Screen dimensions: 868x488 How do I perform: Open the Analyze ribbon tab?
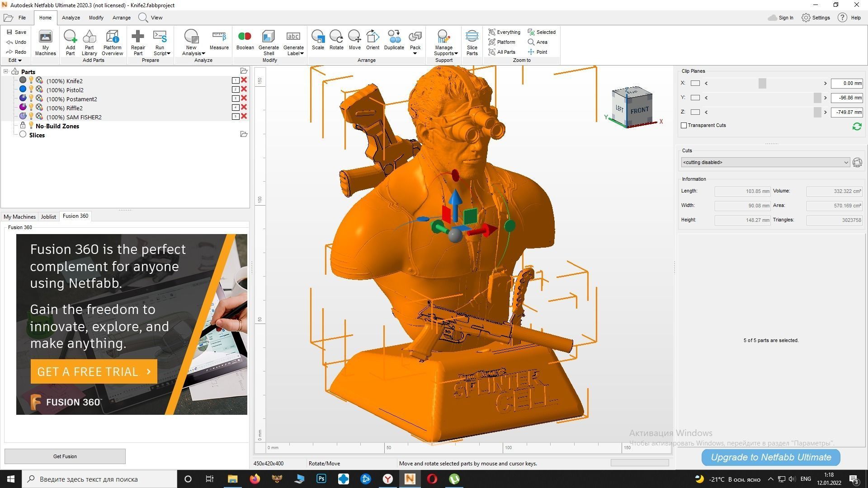click(71, 18)
